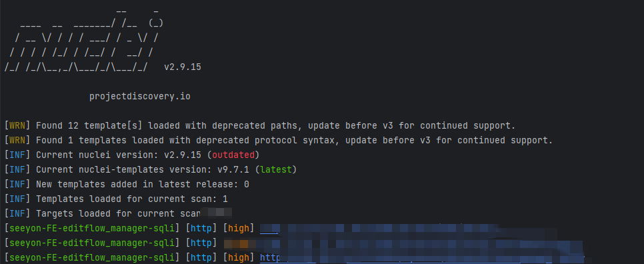Click the nuclei ASCII art logo
Screen dimensions: 644x264
(84, 41)
